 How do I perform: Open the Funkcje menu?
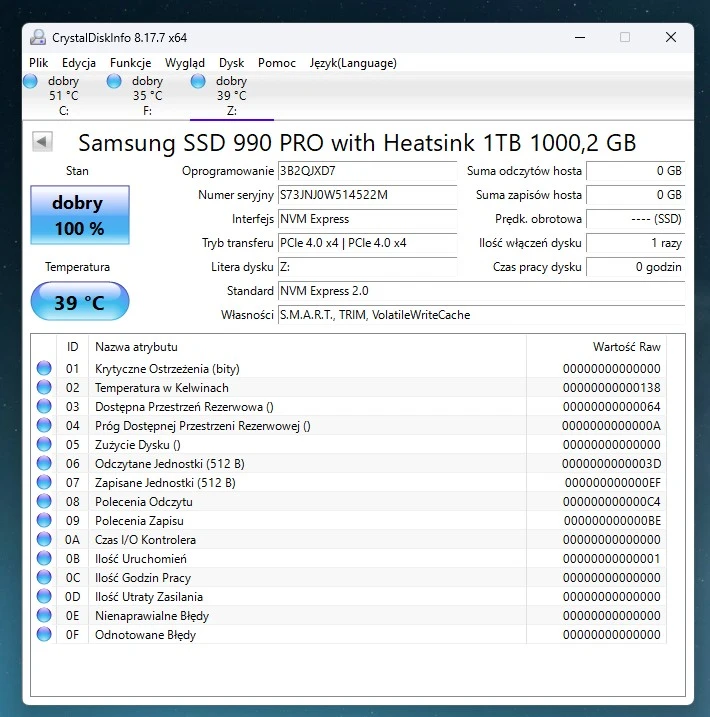coord(130,63)
